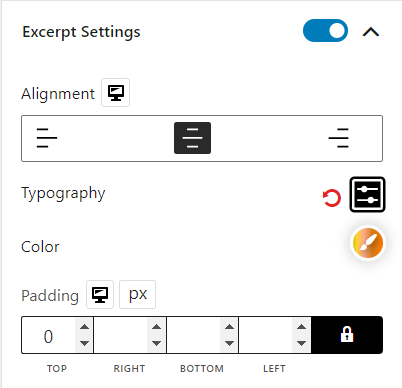This screenshot has height=388, width=402.
Task: Open the px unit selector for Padding
Action: coord(137,294)
